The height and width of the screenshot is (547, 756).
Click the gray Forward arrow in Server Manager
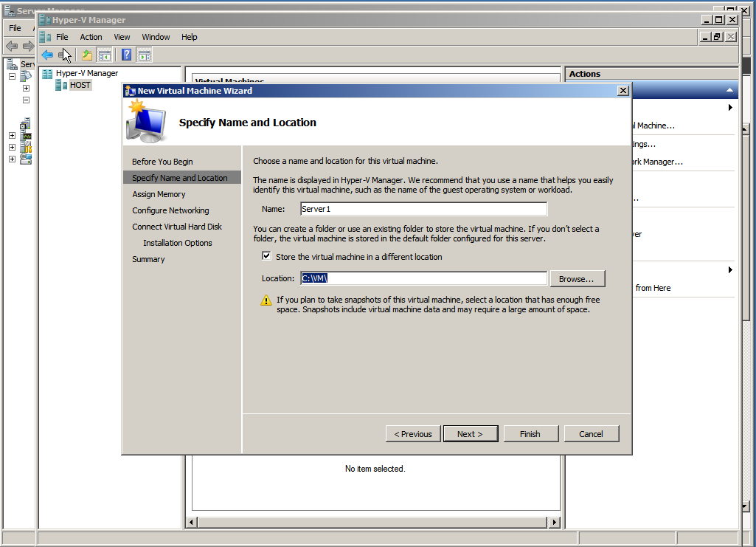[x=29, y=46]
